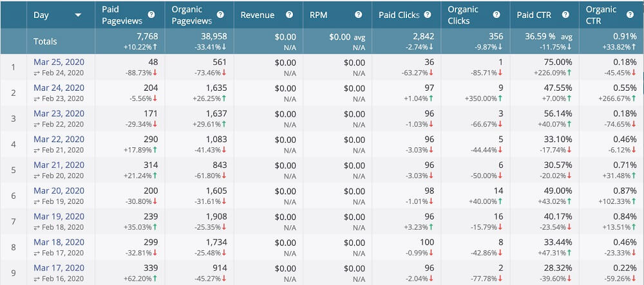Screen dimensions: 644x285
Task: Open Paid CTR help icon
Action: pos(565,15)
